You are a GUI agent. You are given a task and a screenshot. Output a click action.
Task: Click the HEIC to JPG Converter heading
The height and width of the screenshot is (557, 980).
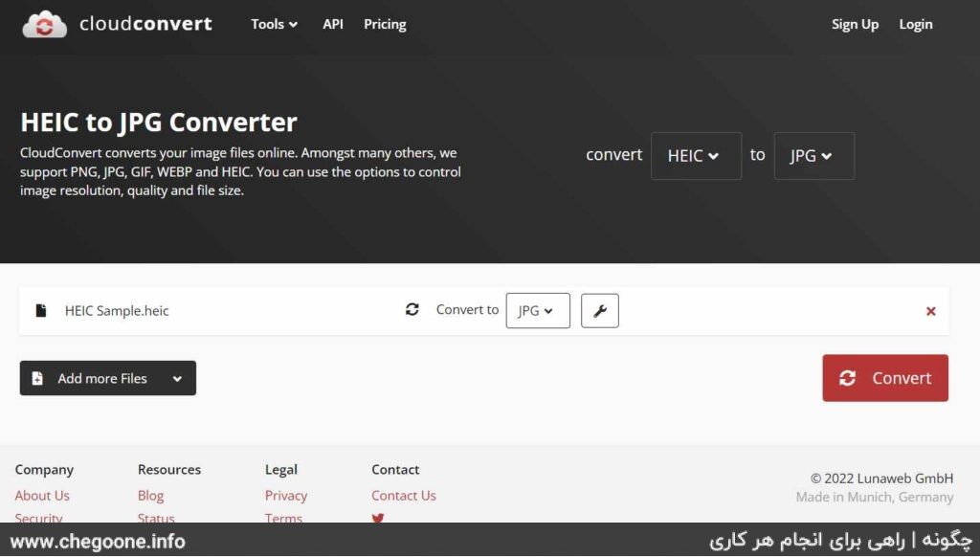click(159, 122)
